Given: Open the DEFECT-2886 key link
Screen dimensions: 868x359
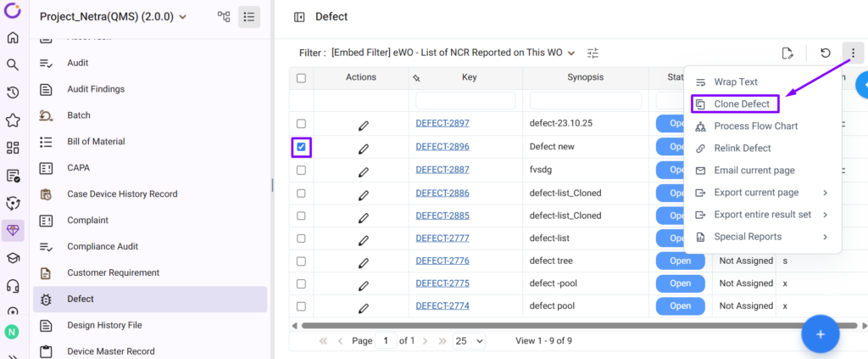Looking at the screenshot, I should (442, 193).
